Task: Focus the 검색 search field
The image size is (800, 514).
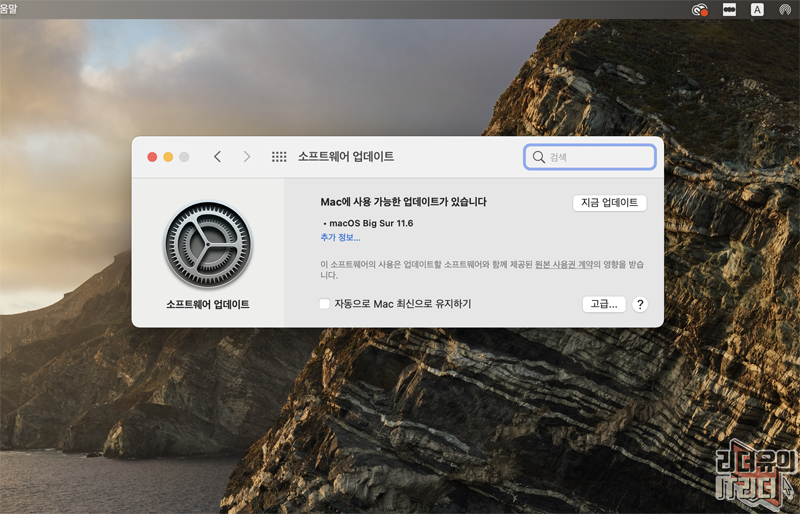Action: point(590,157)
